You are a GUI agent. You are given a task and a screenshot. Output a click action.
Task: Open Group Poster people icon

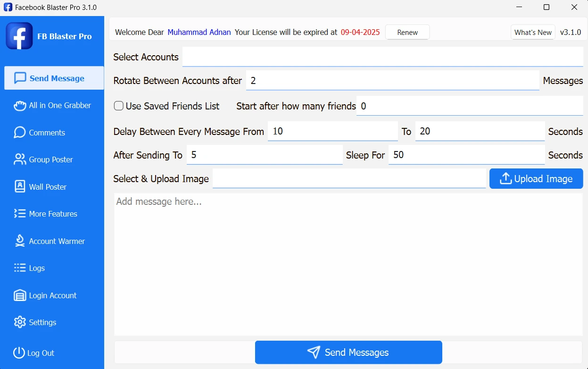coord(20,159)
